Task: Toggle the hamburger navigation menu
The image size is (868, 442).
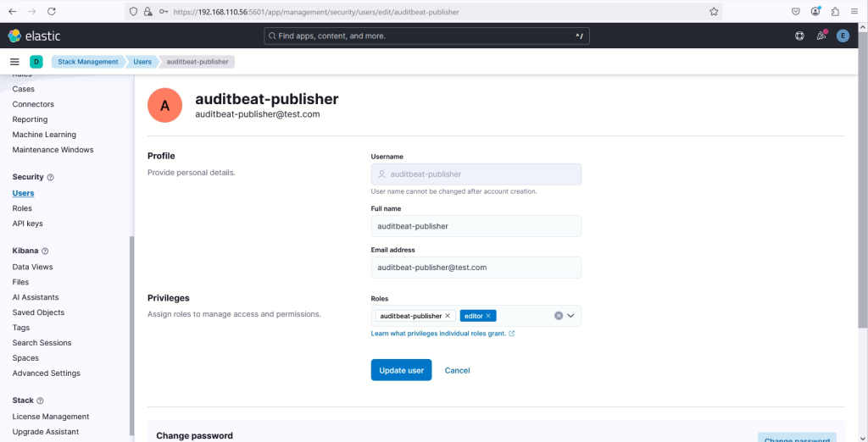Action: point(14,62)
